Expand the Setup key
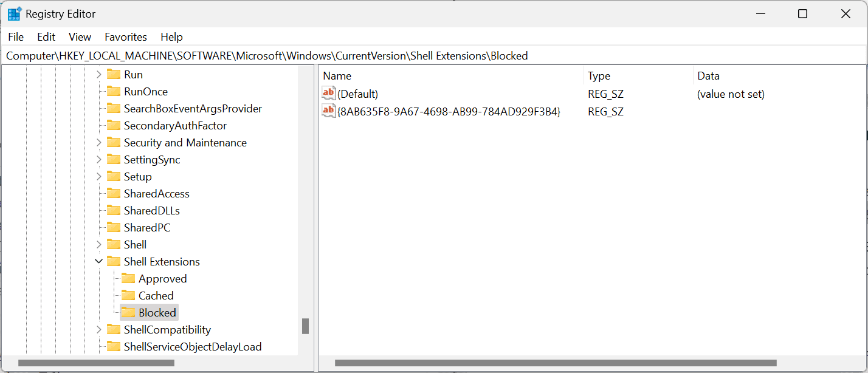The width and height of the screenshot is (868, 373). (x=99, y=177)
